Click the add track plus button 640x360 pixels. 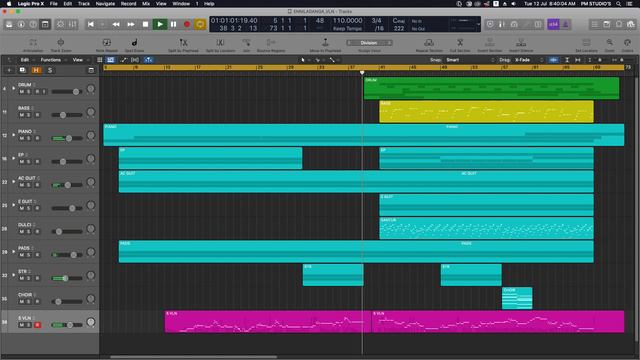(9, 70)
